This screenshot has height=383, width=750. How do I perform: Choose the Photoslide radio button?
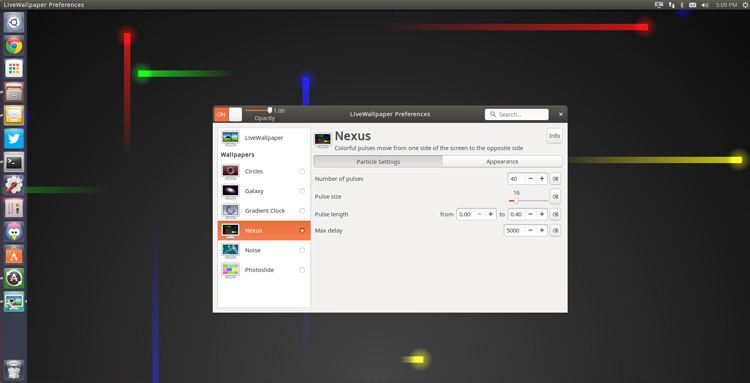tap(302, 270)
